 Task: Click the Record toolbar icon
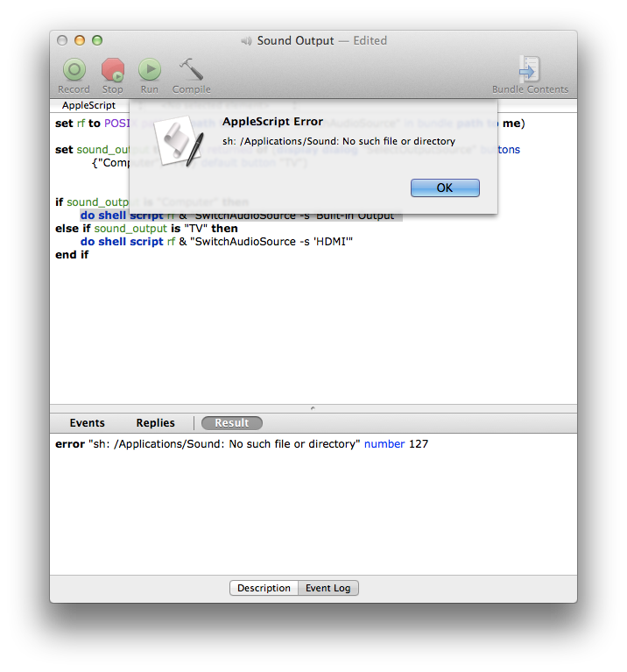(x=74, y=70)
